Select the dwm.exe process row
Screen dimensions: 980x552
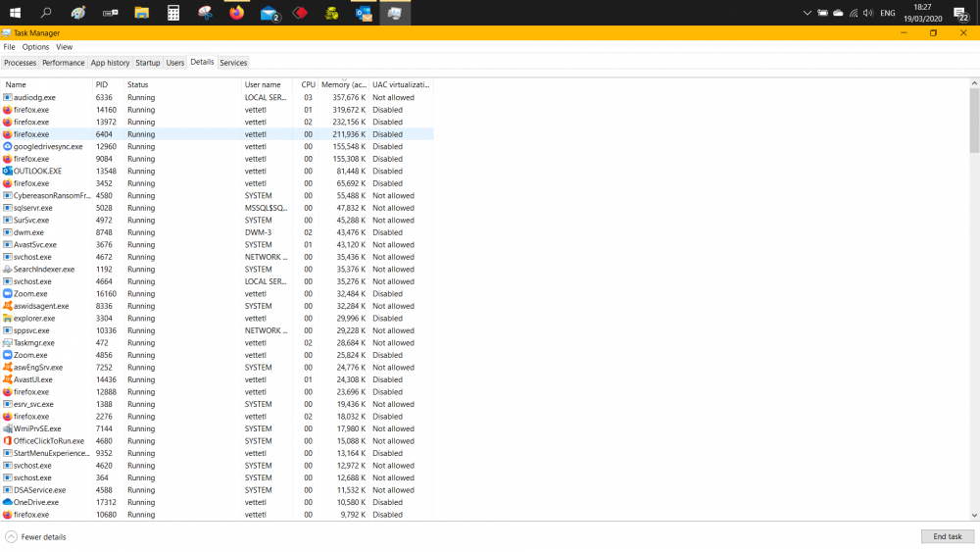(x=217, y=232)
